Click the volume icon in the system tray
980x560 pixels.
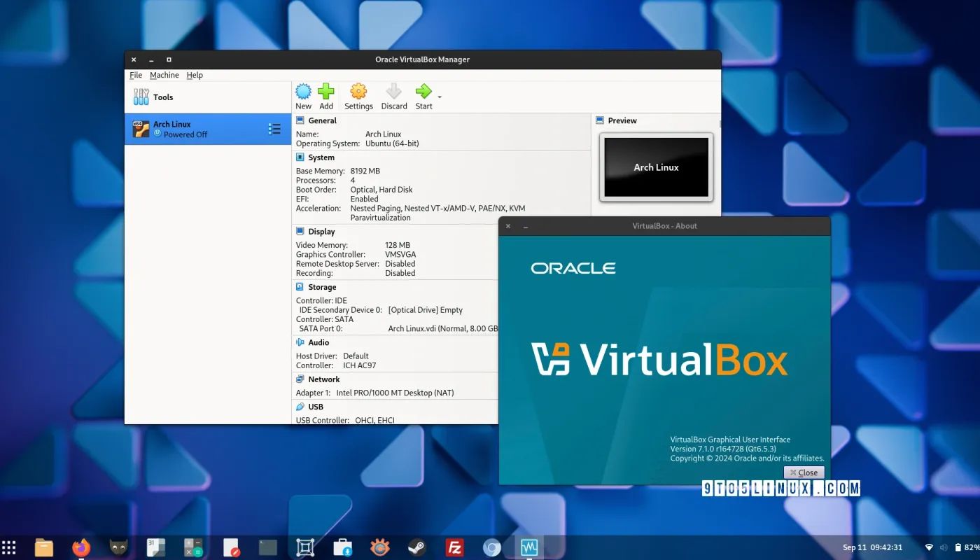(x=944, y=547)
